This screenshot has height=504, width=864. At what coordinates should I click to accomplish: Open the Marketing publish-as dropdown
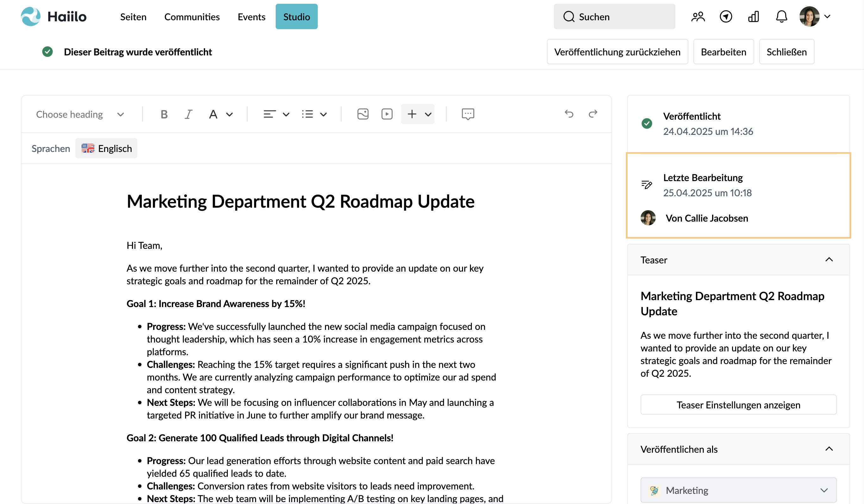tap(738, 490)
